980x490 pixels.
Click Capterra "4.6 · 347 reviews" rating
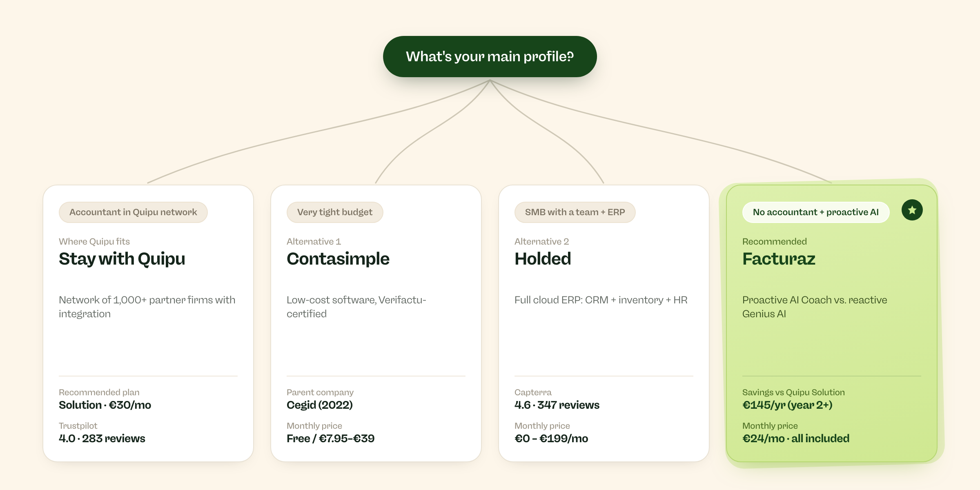click(557, 405)
